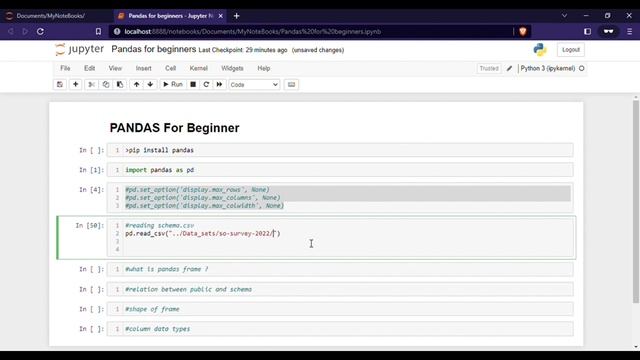The width and height of the screenshot is (640, 360).
Task: Run the selected cell
Action: tap(173, 84)
